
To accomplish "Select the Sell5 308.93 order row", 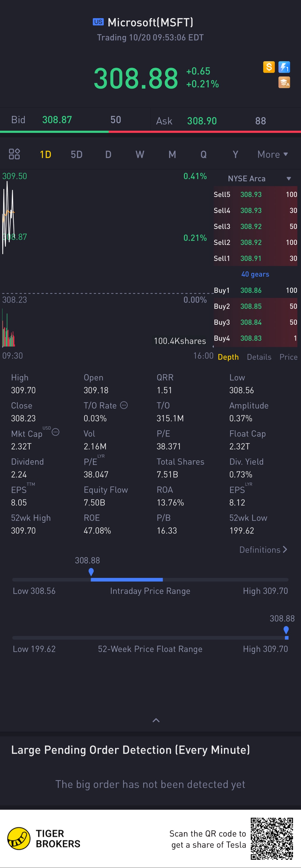I will (256, 194).
